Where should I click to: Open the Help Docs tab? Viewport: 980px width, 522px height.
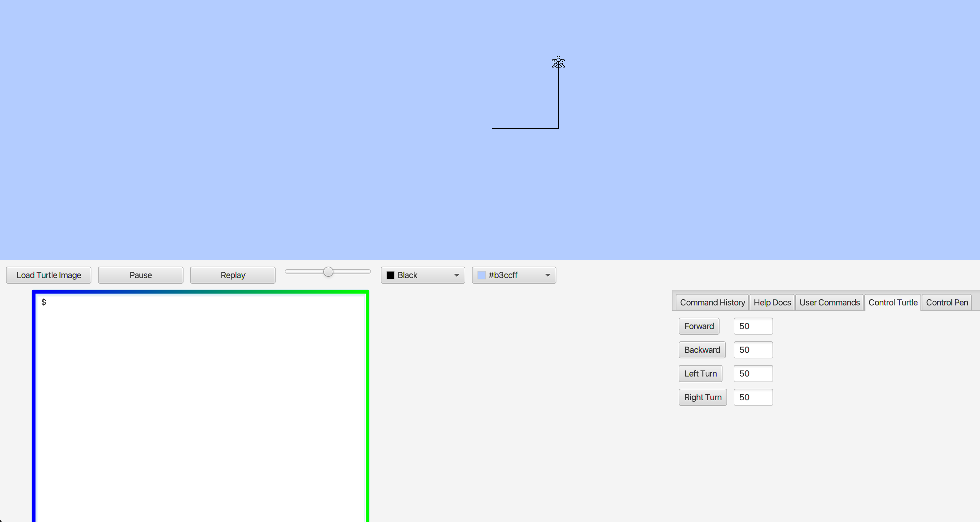pos(772,302)
